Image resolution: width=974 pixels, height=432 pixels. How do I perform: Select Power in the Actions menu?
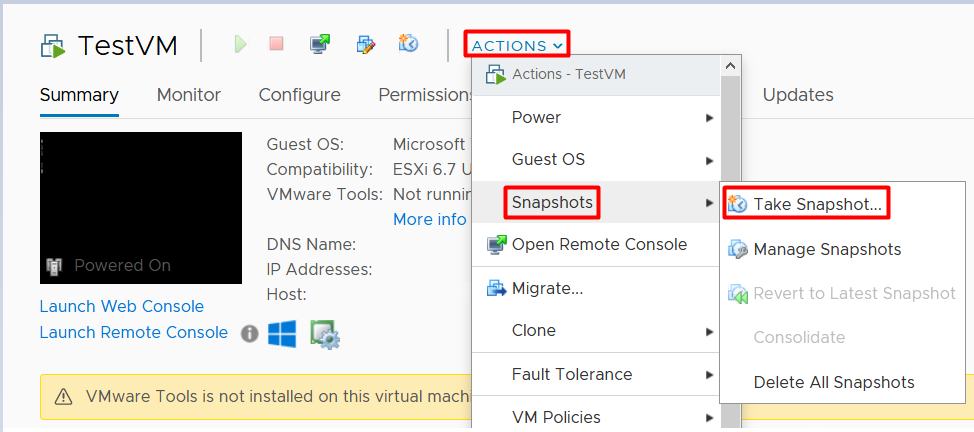(596, 117)
